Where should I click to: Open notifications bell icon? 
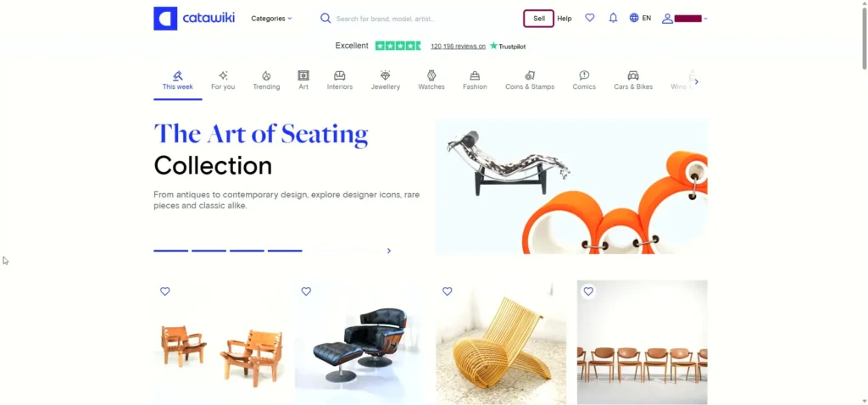(x=613, y=18)
